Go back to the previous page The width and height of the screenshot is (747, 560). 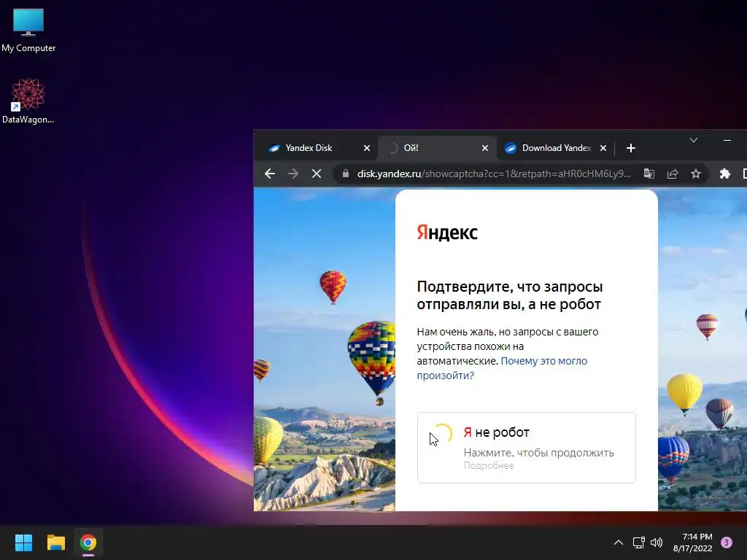pyautogui.click(x=270, y=174)
